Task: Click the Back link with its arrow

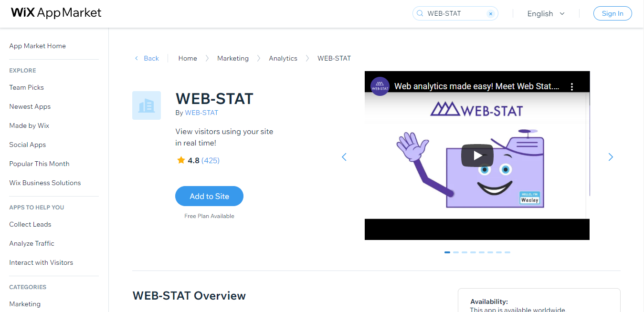Action: (147, 58)
